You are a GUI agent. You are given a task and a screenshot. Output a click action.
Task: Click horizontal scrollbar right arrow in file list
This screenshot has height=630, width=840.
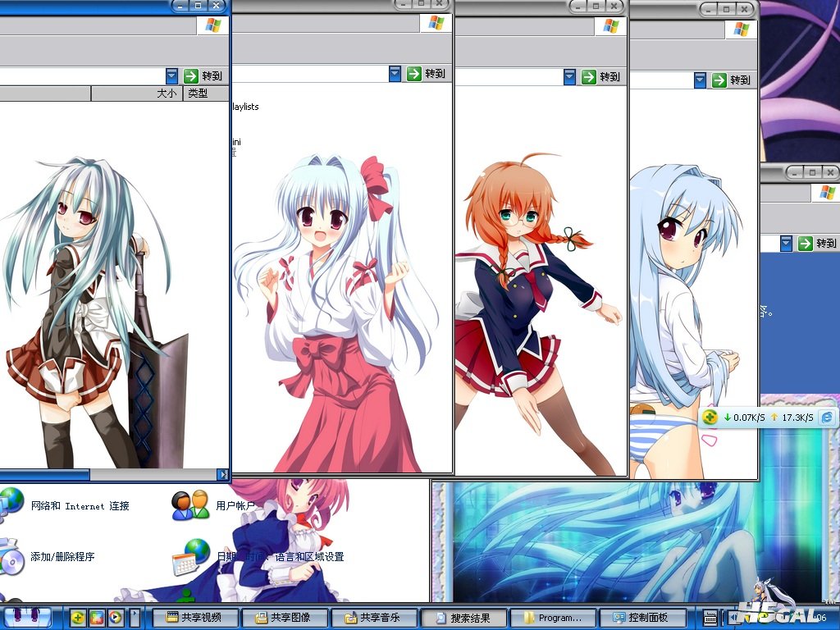click(222, 474)
